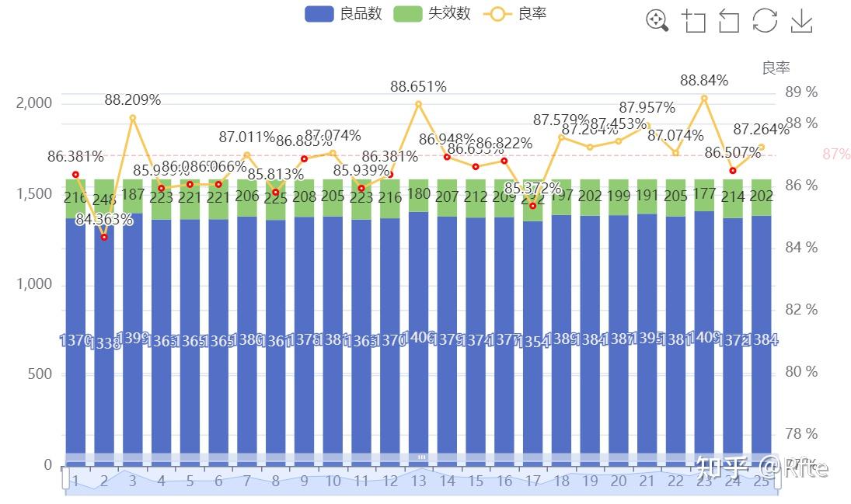
Task: Save the chart using the download icon
Action: click(x=801, y=22)
